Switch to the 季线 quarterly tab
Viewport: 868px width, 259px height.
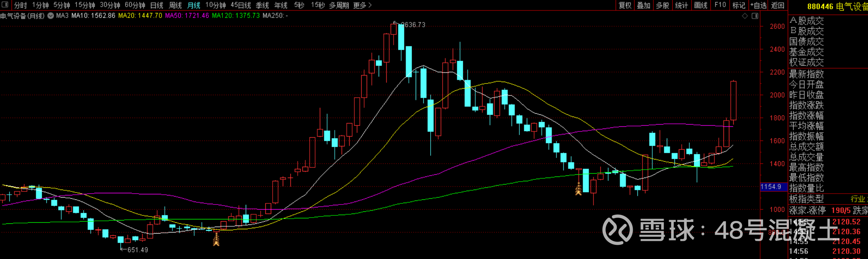point(262,5)
